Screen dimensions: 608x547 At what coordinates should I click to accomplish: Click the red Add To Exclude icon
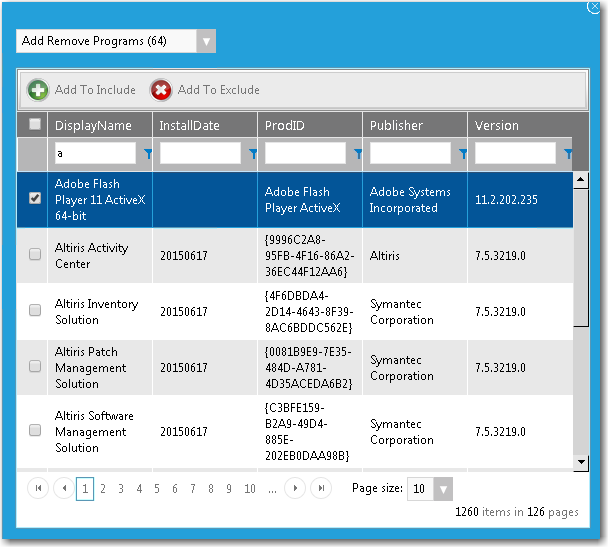tap(161, 90)
